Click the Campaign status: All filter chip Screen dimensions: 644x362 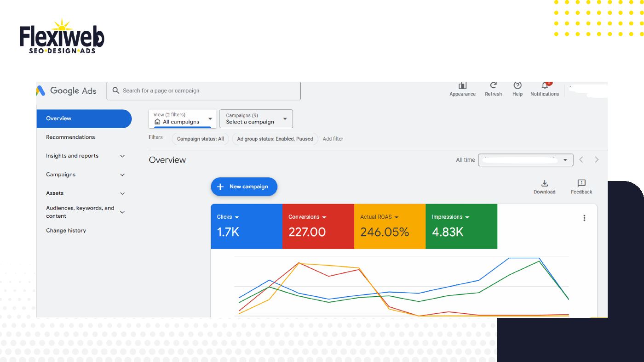click(201, 139)
